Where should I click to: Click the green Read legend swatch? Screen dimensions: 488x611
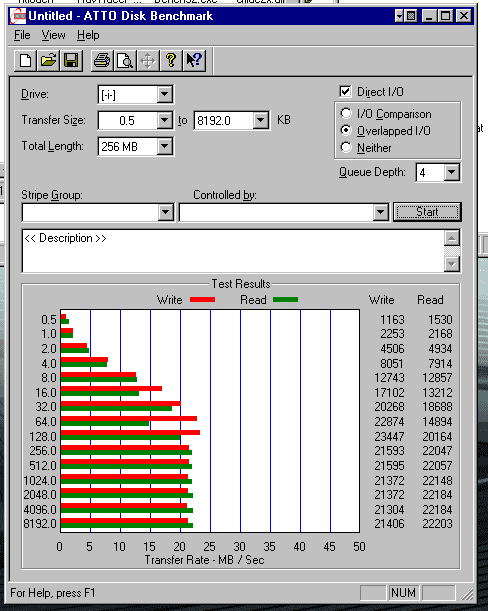pos(285,300)
